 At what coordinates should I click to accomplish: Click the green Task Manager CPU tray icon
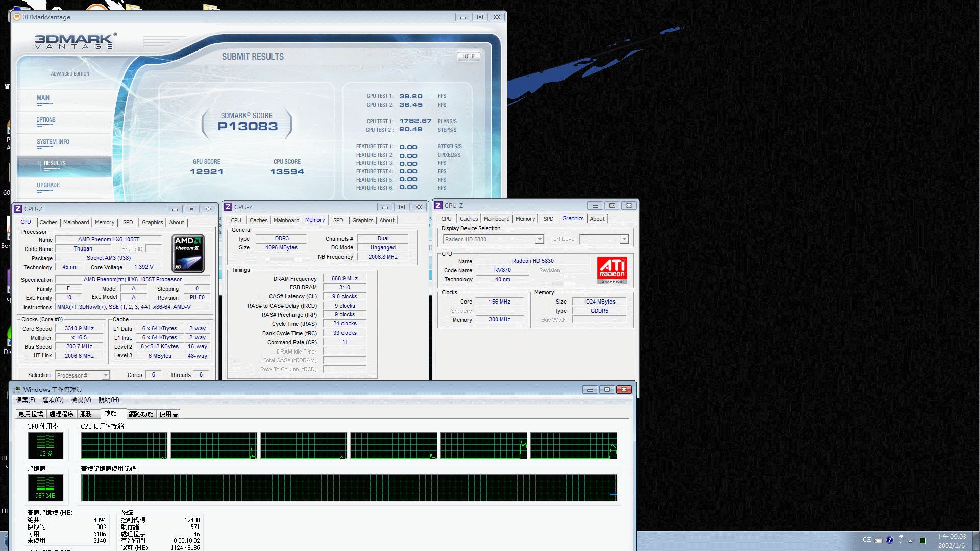(923, 541)
